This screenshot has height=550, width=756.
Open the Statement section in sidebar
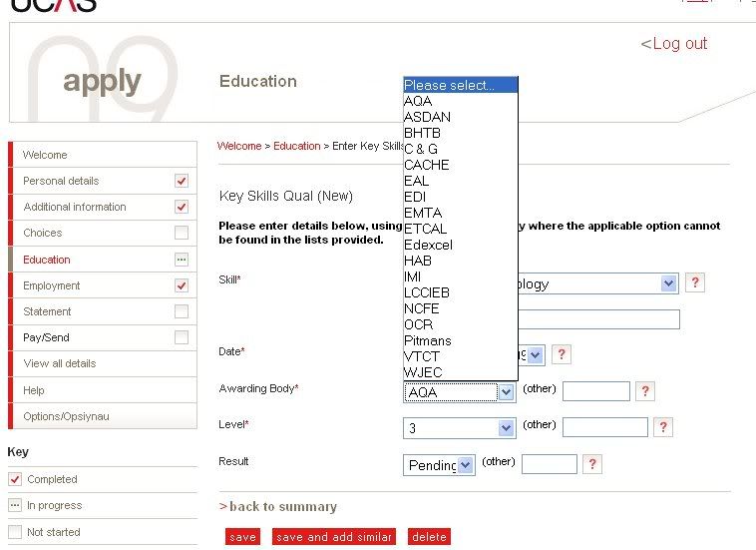coord(50,311)
